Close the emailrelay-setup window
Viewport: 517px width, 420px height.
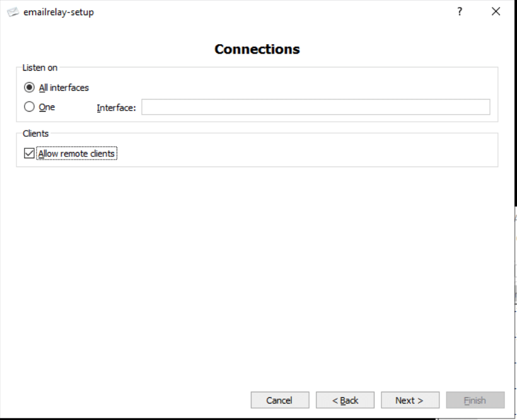click(496, 11)
